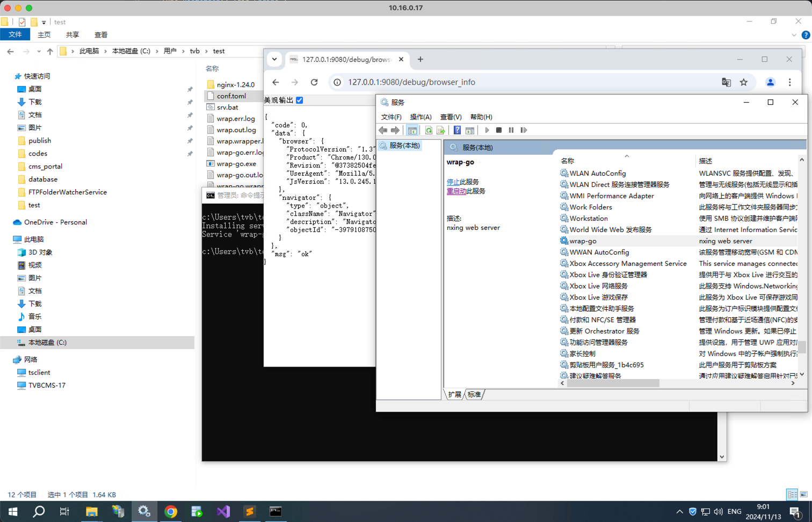This screenshot has width=812, height=522.
Task: Click the Services horizontal scrollbar thumb
Action: (613, 383)
